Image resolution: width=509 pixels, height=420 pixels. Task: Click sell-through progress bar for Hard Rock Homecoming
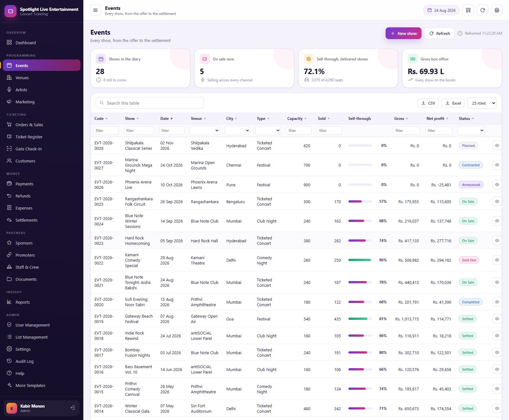pyautogui.click(x=360, y=241)
